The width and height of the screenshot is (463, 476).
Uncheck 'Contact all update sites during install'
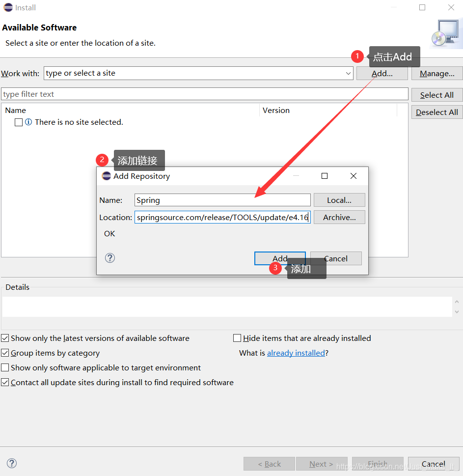(x=5, y=382)
